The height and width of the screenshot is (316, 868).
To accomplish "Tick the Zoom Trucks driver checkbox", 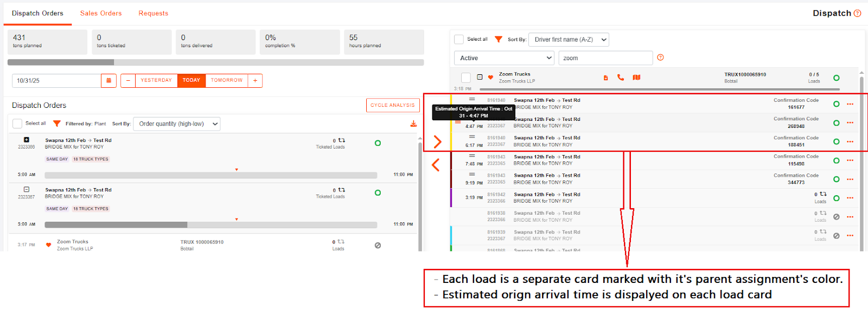I will point(465,78).
